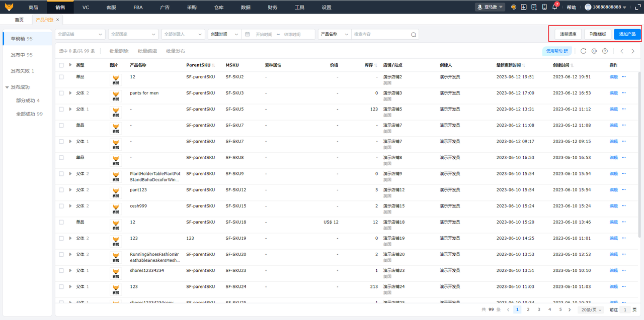Viewport: 644px width, 320px height.
Task: Open the 广告 menu in top navigation
Action: [x=165, y=8]
